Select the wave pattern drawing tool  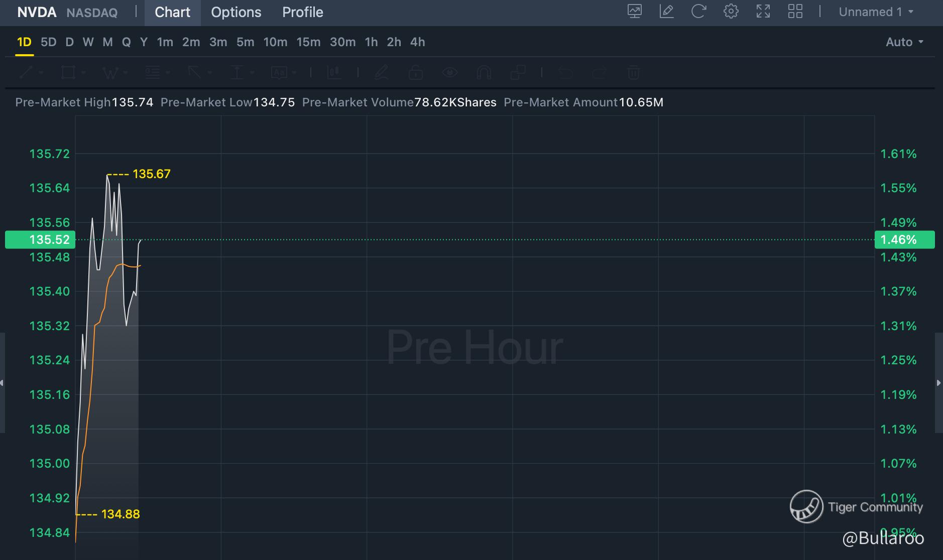click(x=110, y=73)
